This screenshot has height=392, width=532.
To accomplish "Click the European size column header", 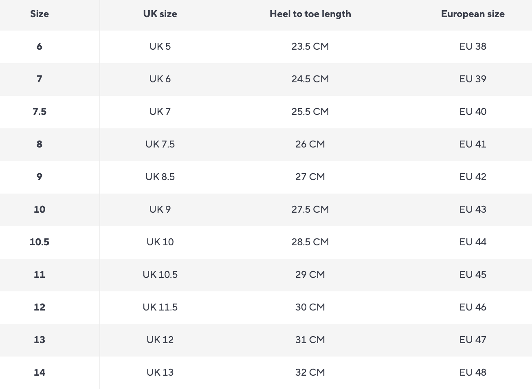I will coord(473,14).
